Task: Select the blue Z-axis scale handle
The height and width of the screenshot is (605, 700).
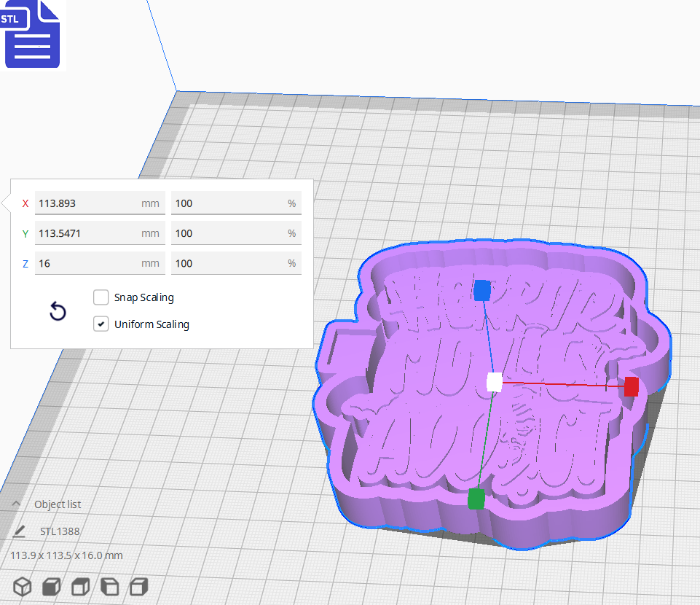Action: 481,289
